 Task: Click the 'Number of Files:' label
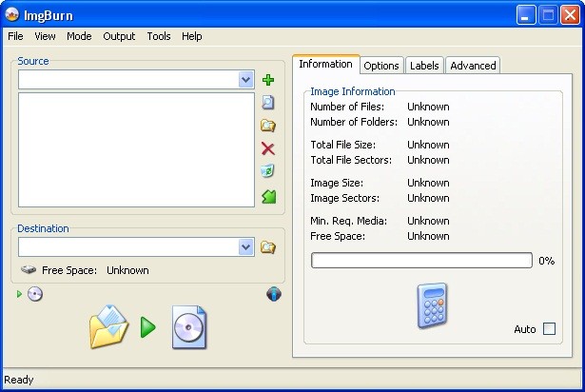[347, 107]
